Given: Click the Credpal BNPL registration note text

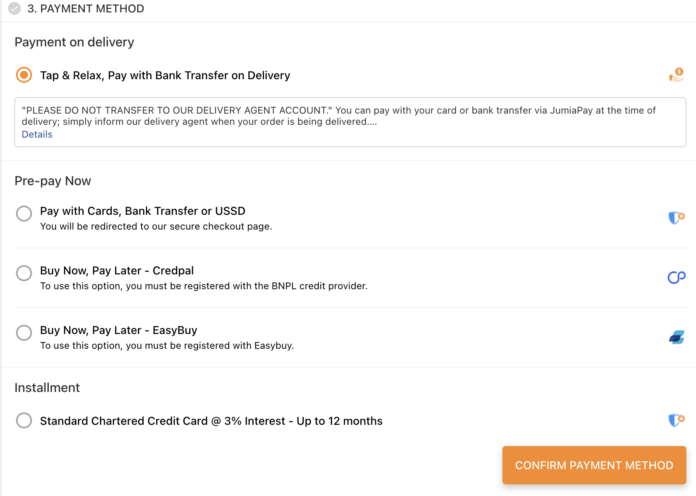Looking at the screenshot, I should coord(204,286).
